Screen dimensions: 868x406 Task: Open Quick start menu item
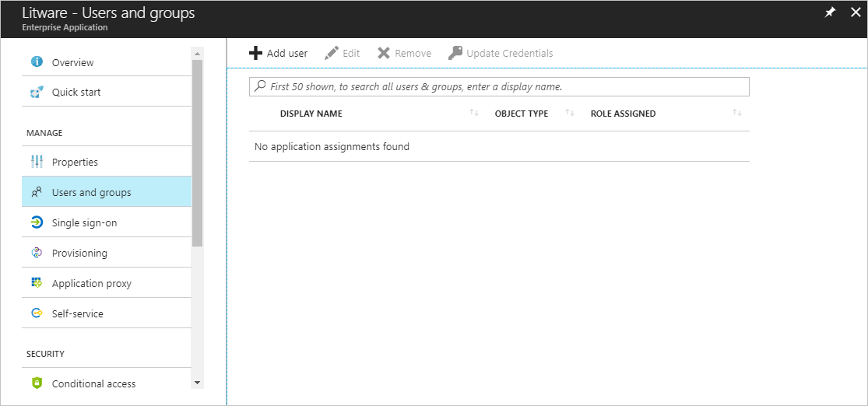coord(107,92)
